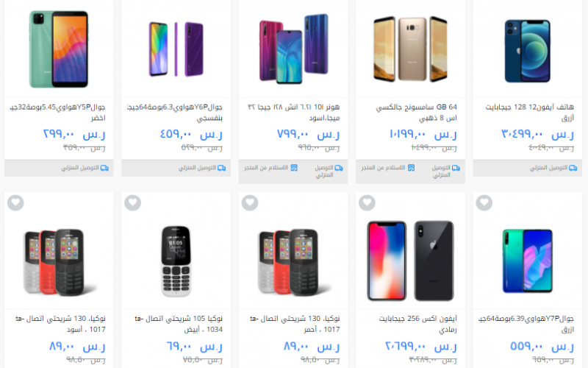
Task: Click delivery truck icon under Huawei Y6P
Action: [x=222, y=168]
